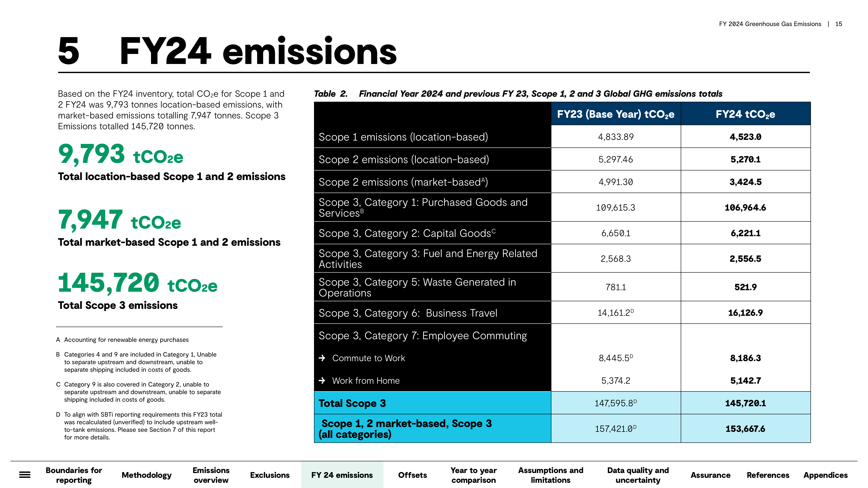Image resolution: width=868 pixels, height=488 pixels.
Task: Click the arrow beside Work from Home
Action: [322, 381]
